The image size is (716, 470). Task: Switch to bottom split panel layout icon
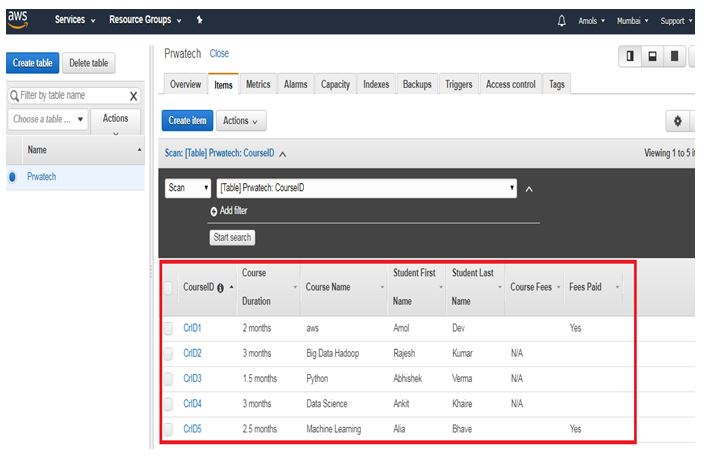coord(653,56)
